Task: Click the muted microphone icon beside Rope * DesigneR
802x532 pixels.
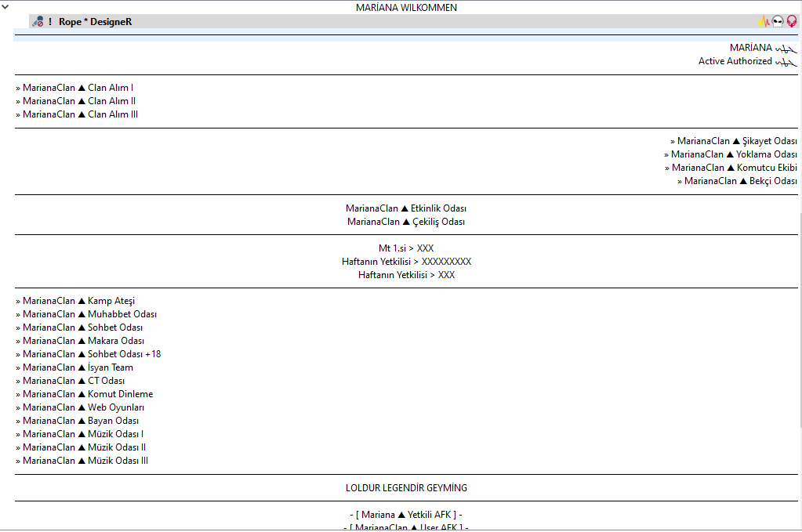Action: (x=38, y=21)
